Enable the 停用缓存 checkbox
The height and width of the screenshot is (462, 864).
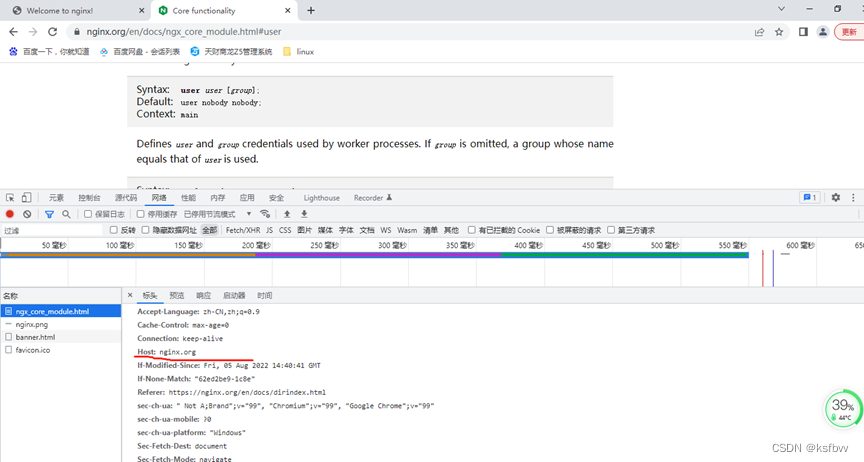141,214
